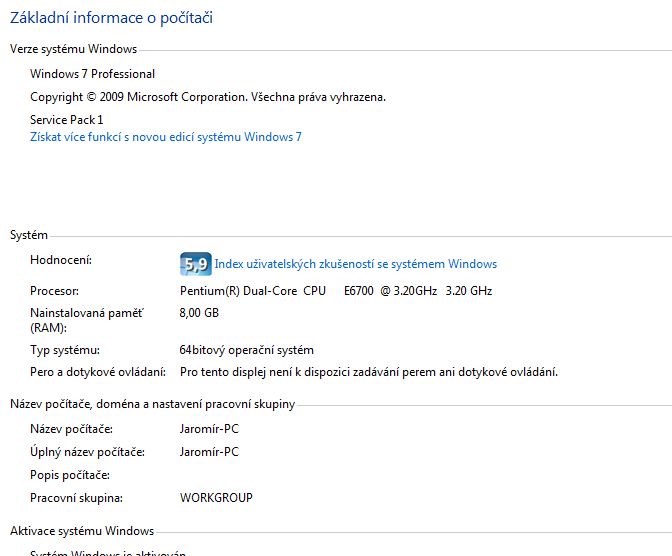
Task: Select the Pro tento displej není k dispozici text
Action: [x=369, y=372]
